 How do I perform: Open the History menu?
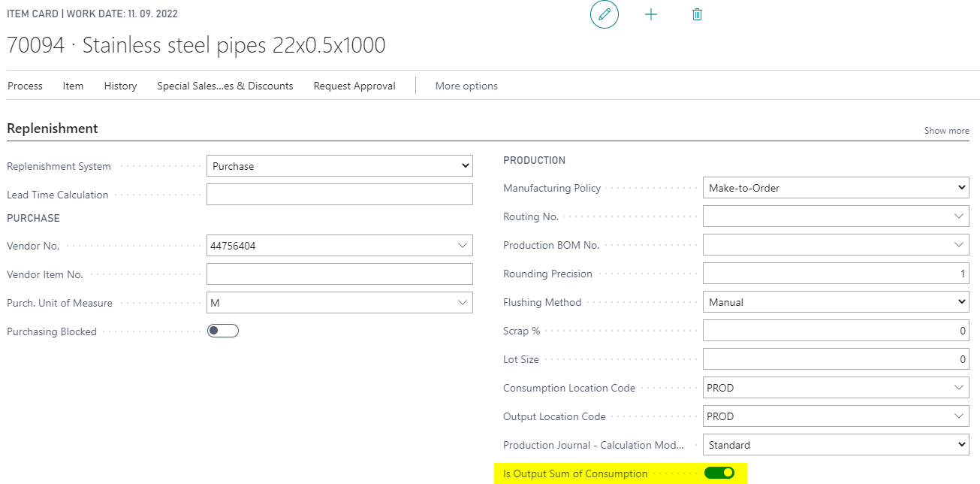(x=120, y=86)
